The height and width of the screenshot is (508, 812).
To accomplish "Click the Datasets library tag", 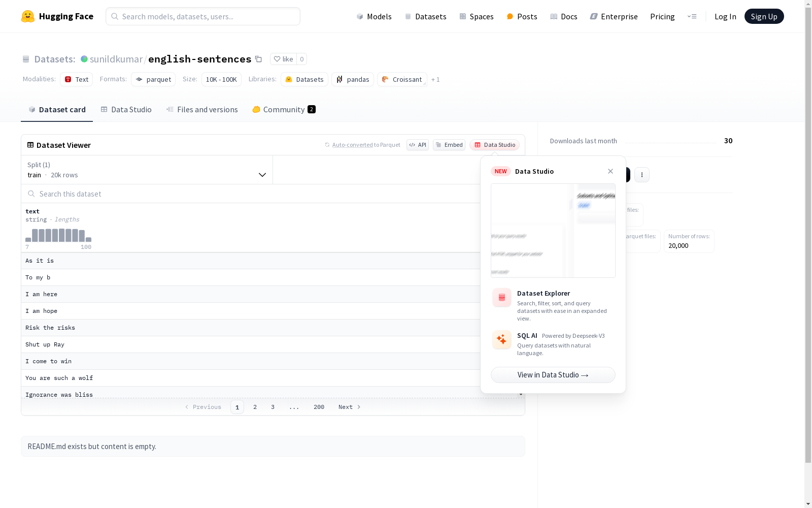I will pos(304,79).
